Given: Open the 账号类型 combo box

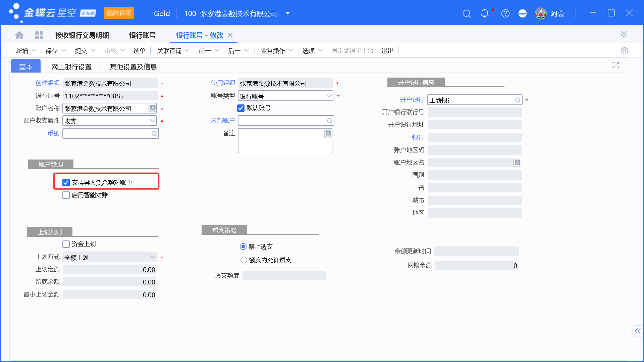Looking at the screenshot, I should tap(285, 96).
